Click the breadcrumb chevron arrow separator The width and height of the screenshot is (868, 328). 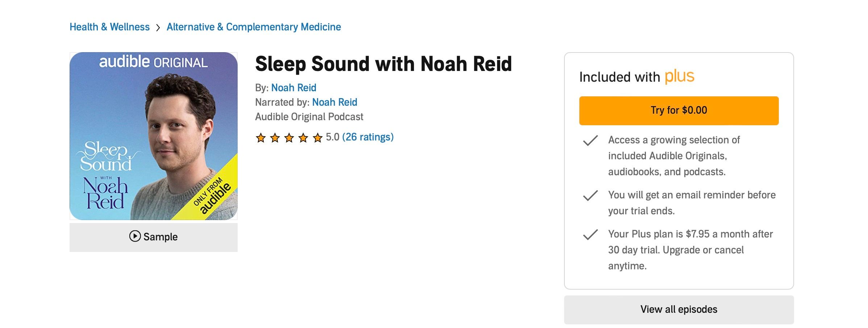[x=158, y=28]
